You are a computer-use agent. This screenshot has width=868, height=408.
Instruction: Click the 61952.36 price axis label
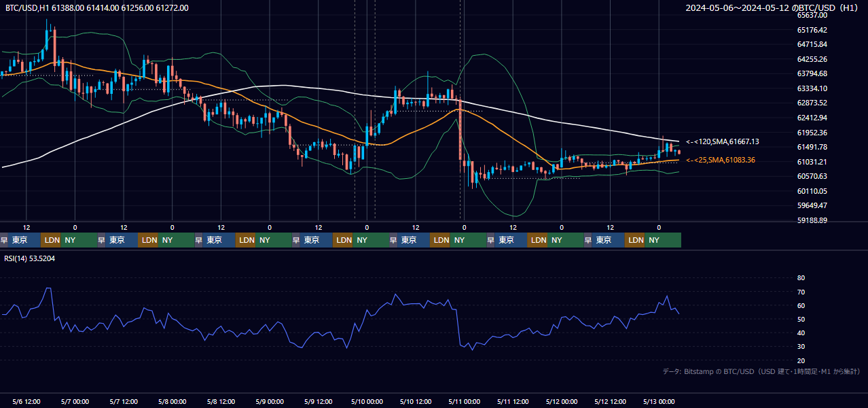point(812,133)
